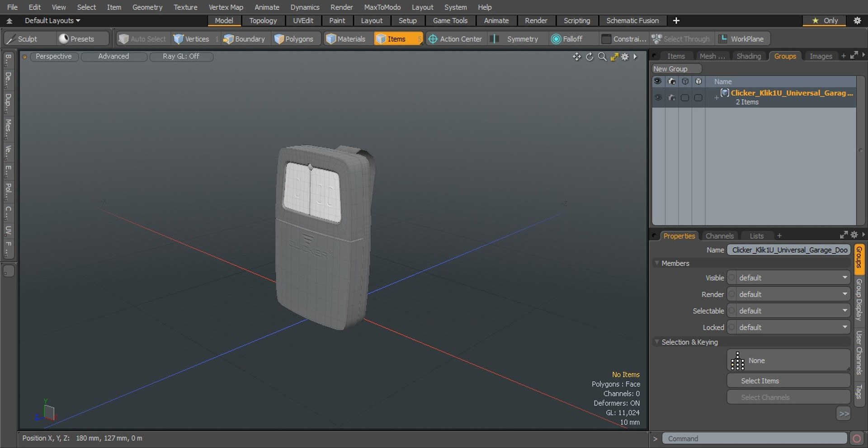Enable Vertices selection mode
Screen dimensions: 868x448
(192, 39)
